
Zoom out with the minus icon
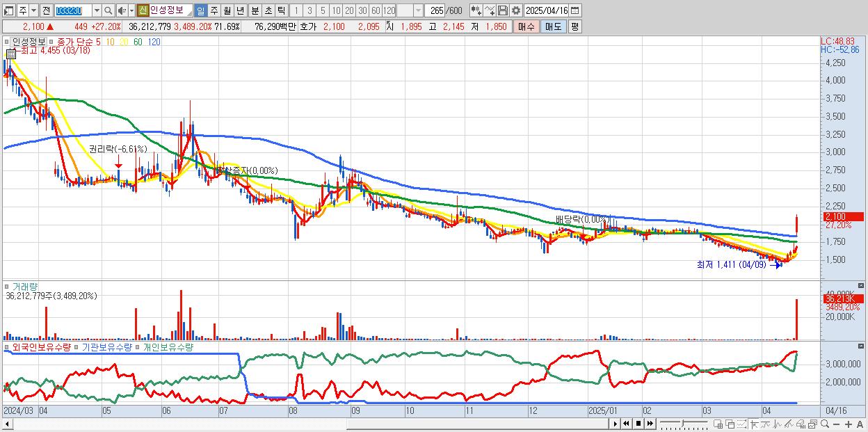(837, 424)
